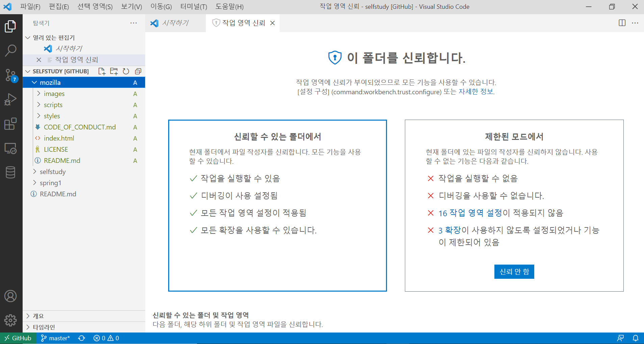The image size is (644, 344).
Task: Expand the 타임라인 timeline section
Action: 84,327
